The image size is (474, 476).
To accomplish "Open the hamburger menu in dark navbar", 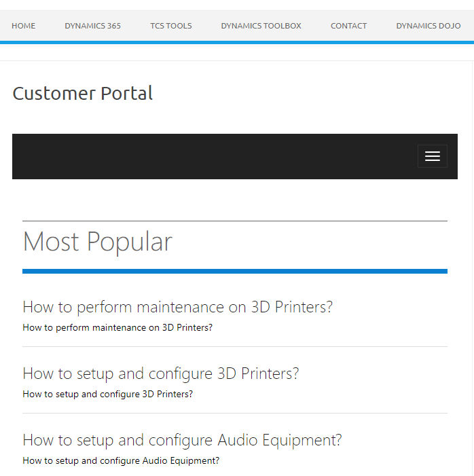I will coord(433,156).
